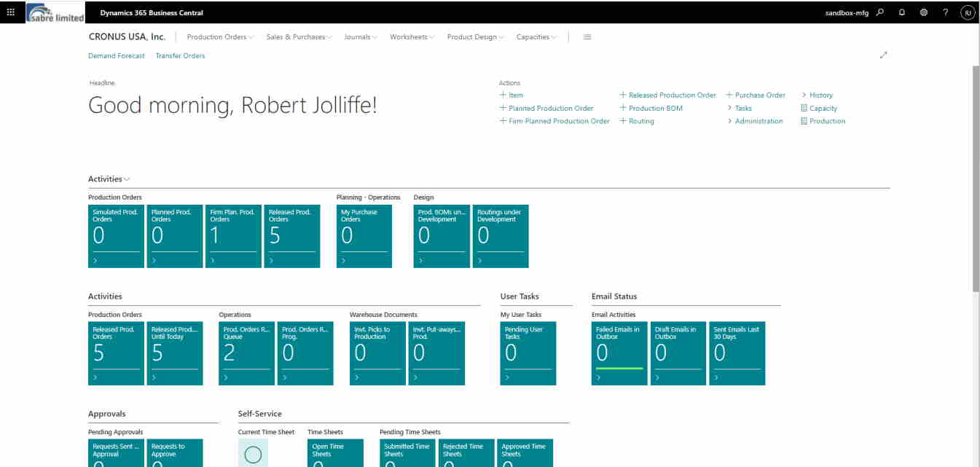Open help via the question mark icon
Viewport: 980px width, 467px height.
coord(944,12)
